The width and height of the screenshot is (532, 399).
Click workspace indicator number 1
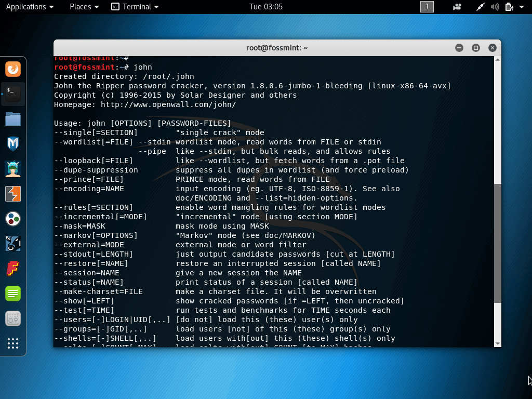427,7
